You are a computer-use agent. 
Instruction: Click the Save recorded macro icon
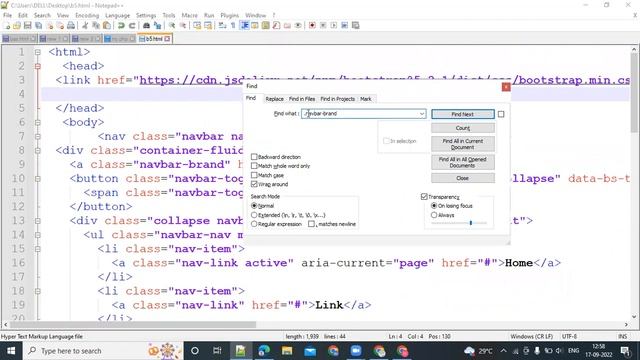[x=356, y=25]
